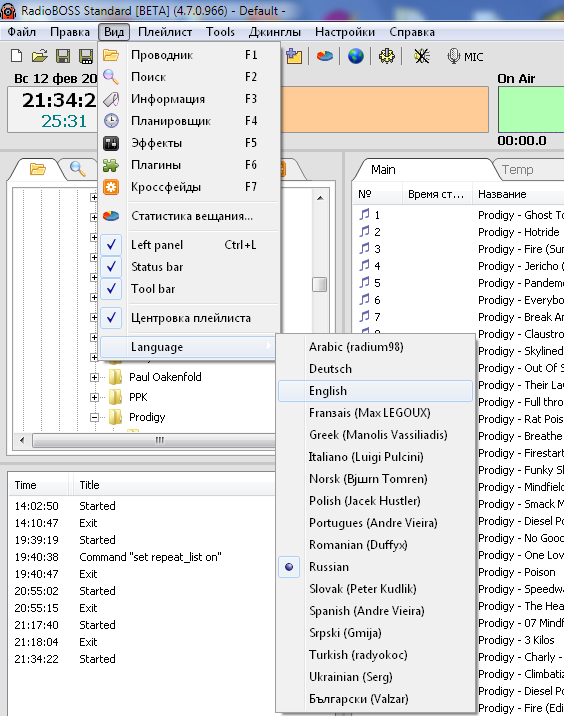Viewport: 564px width, 716px height.
Task: Click the globe toolbar icon
Action: tap(356, 56)
